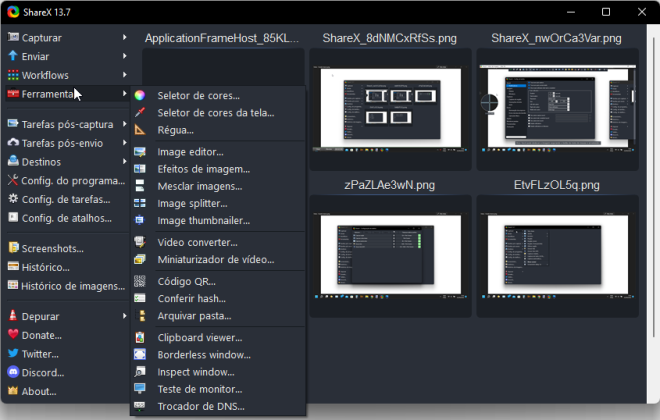Click the Borderless window icon
660x420 pixels.
(x=140, y=355)
